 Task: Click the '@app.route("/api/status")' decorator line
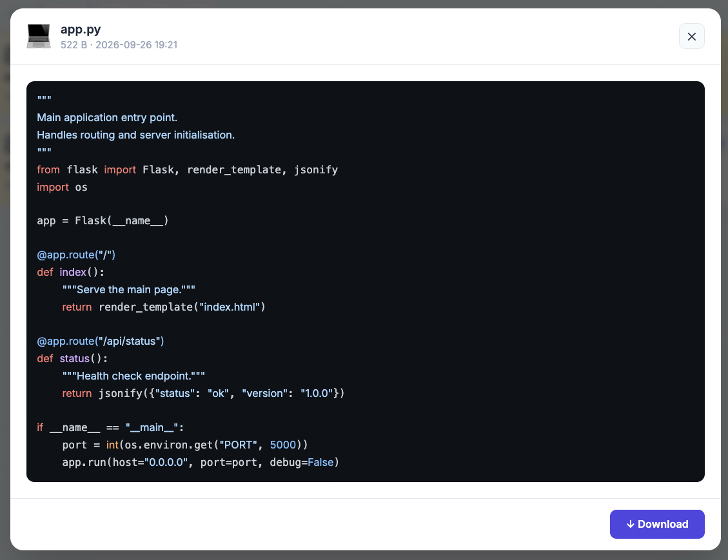click(101, 341)
